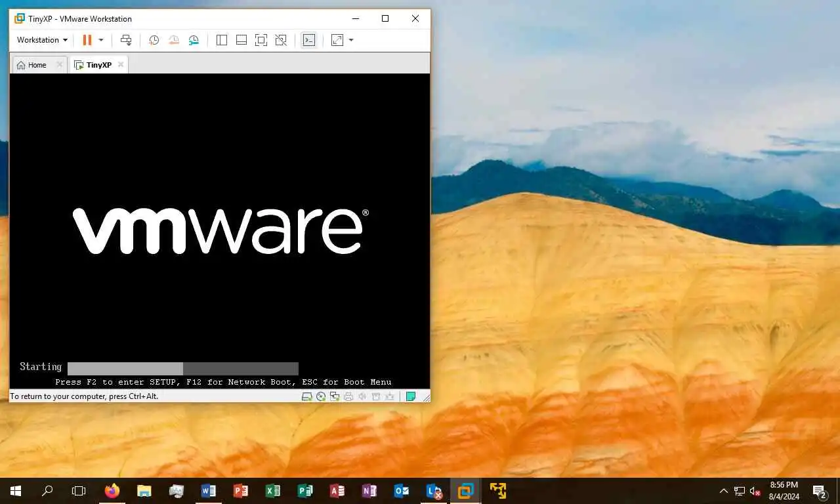Close the Home tab
The height and width of the screenshot is (504, 840).
click(x=59, y=64)
